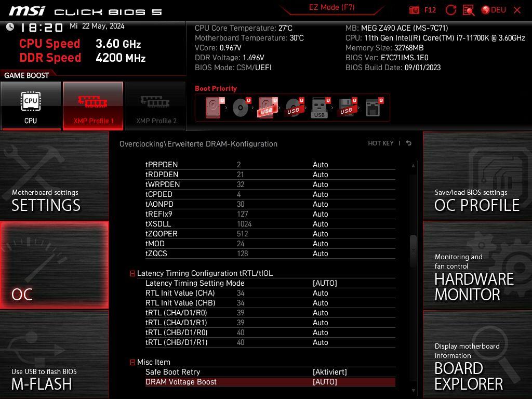Select the tZQOPER timing row
Viewport: 532px width, 399px height.
270,233
